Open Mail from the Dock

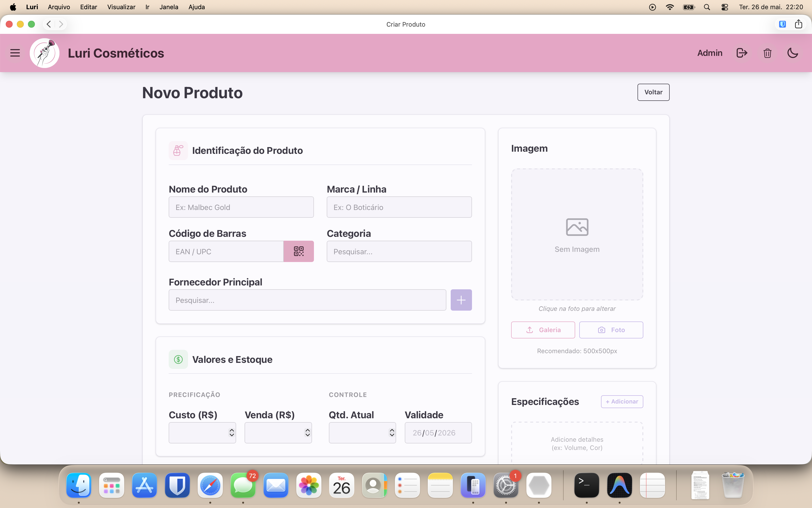(x=276, y=485)
